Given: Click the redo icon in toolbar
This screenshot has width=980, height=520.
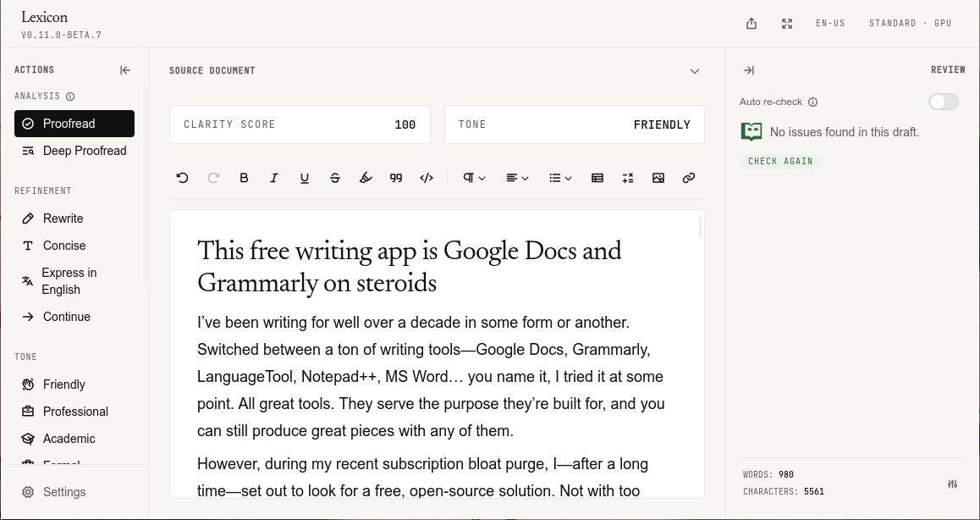Looking at the screenshot, I should (x=213, y=179).
